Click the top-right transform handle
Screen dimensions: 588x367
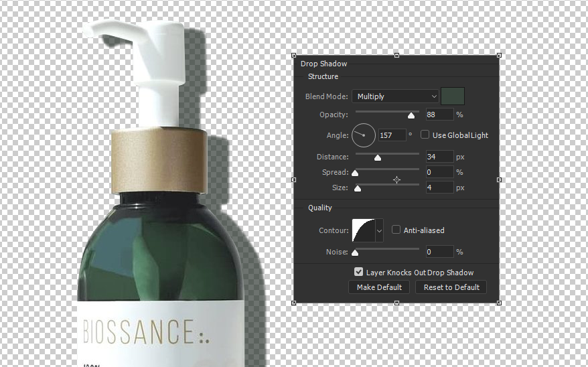(x=499, y=56)
